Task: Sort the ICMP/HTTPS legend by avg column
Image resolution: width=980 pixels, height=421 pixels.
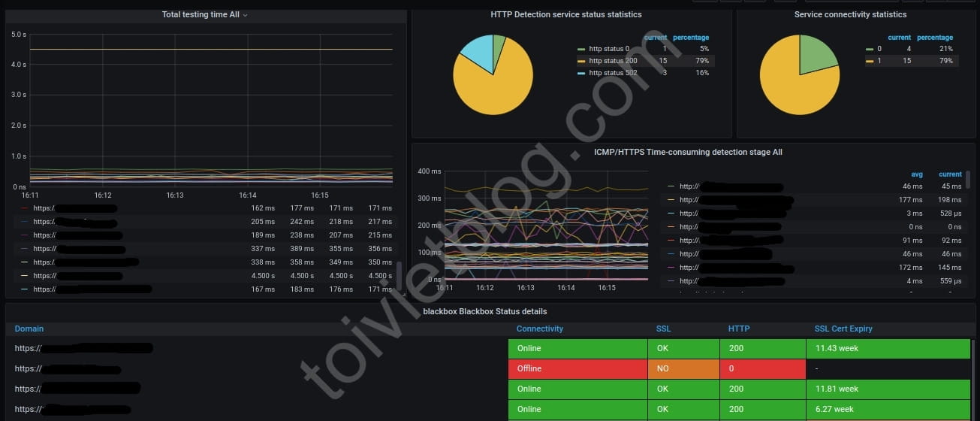Action: (x=917, y=174)
